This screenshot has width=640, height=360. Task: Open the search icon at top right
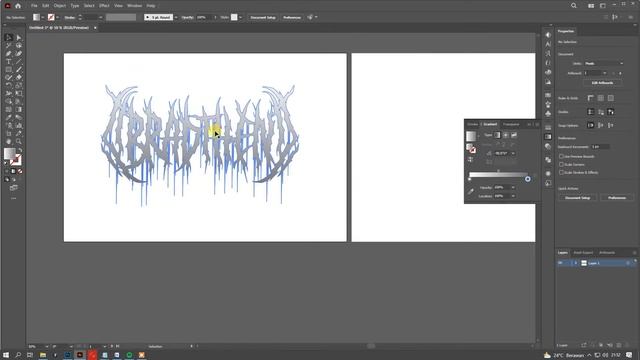tap(573, 6)
